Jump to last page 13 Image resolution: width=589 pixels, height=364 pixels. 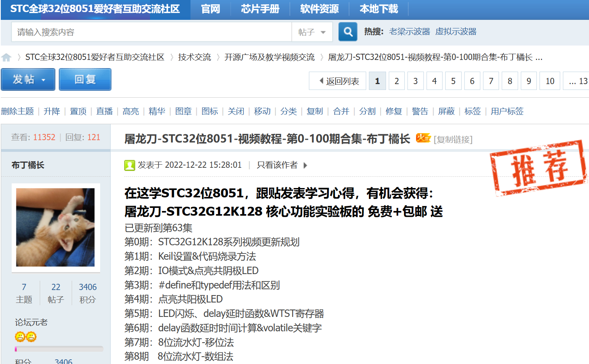click(577, 81)
